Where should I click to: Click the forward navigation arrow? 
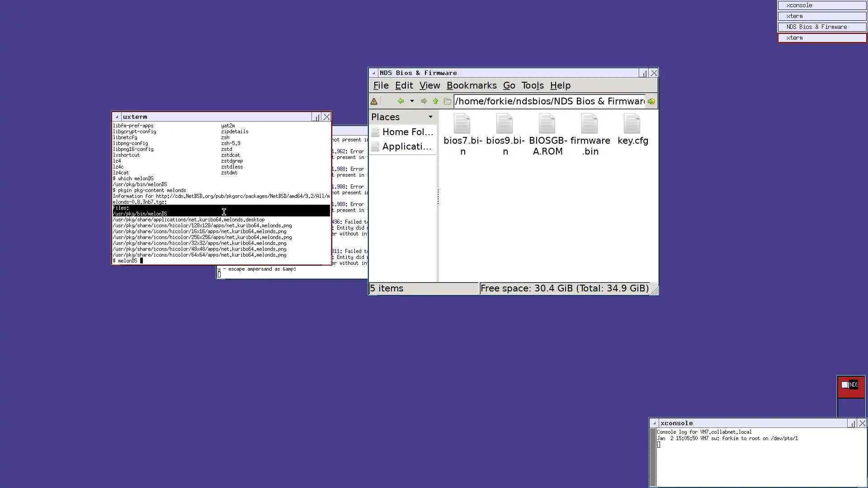coord(424,101)
